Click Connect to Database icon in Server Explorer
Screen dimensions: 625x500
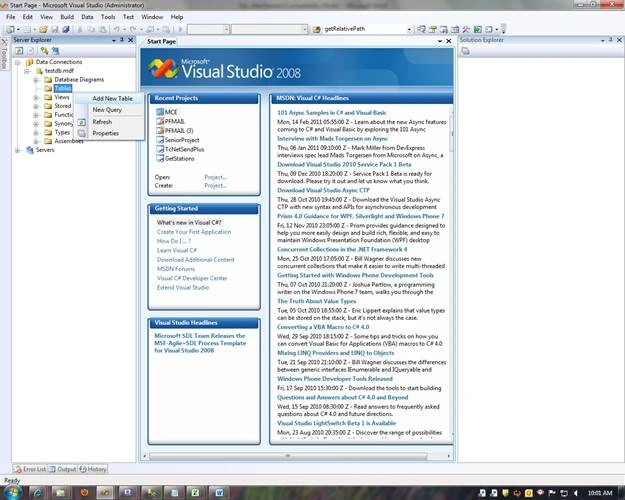(44, 51)
